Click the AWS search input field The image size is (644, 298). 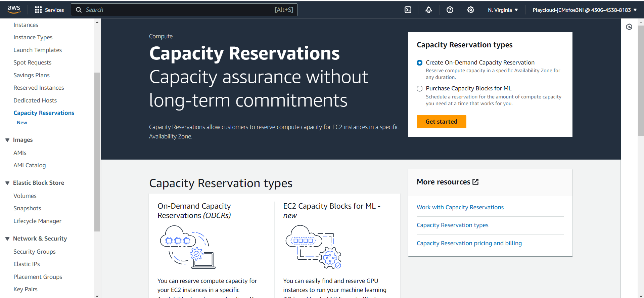tap(178, 10)
